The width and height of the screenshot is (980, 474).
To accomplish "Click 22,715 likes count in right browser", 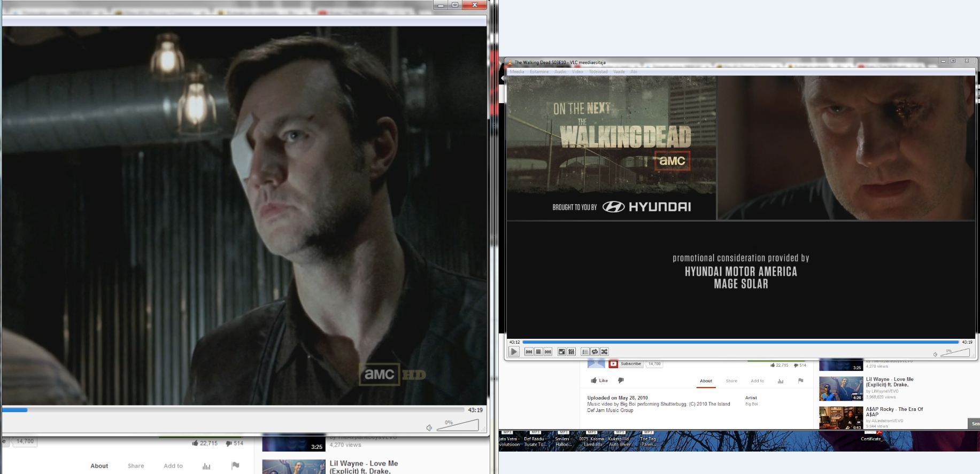I will pos(779,365).
